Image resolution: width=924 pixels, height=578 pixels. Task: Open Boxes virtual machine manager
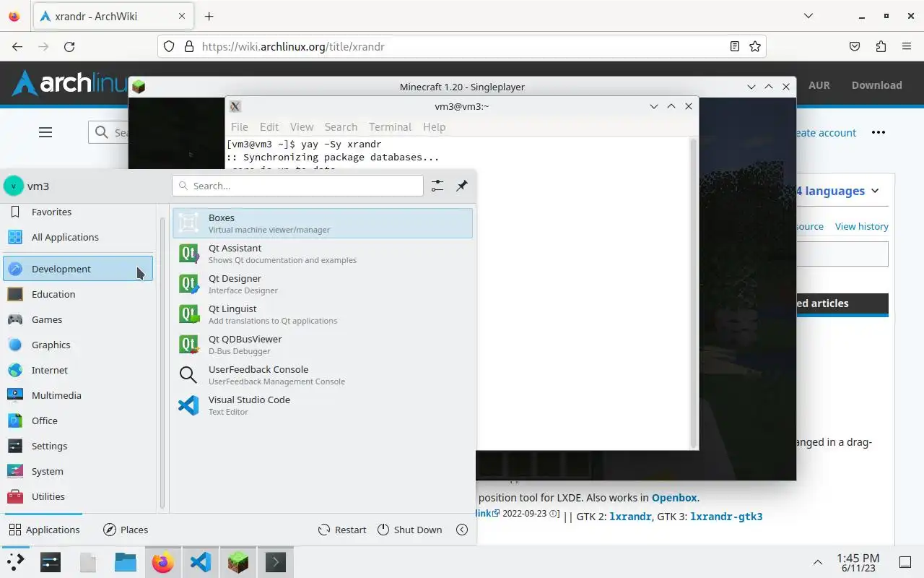pyautogui.click(x=323, y=223)
